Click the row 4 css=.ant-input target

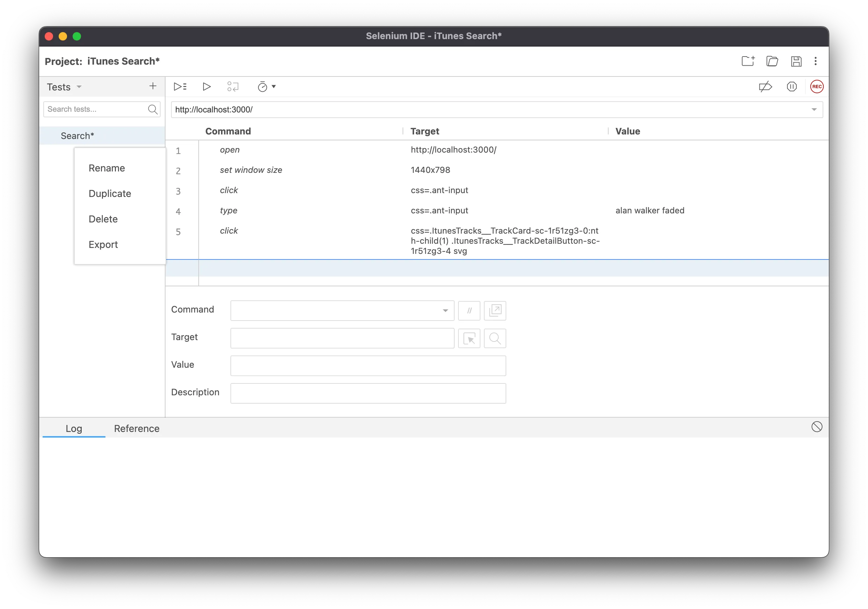(x=439, y=211)
